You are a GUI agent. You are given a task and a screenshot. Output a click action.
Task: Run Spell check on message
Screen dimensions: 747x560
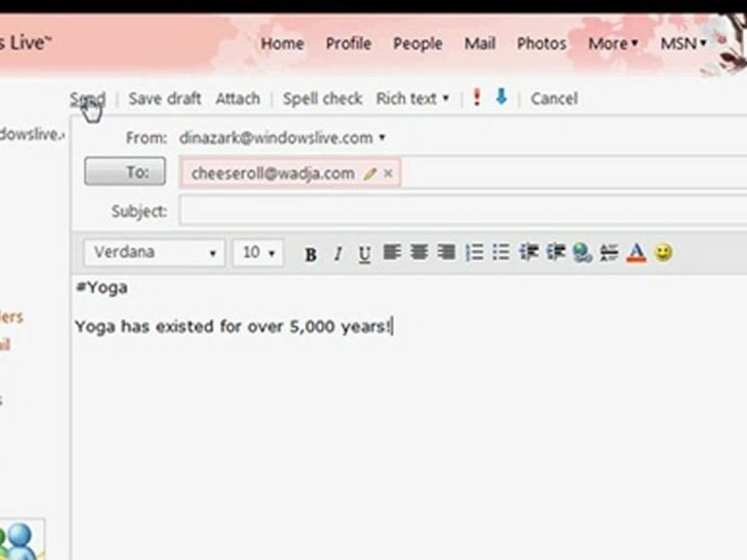tap(322, 99)
